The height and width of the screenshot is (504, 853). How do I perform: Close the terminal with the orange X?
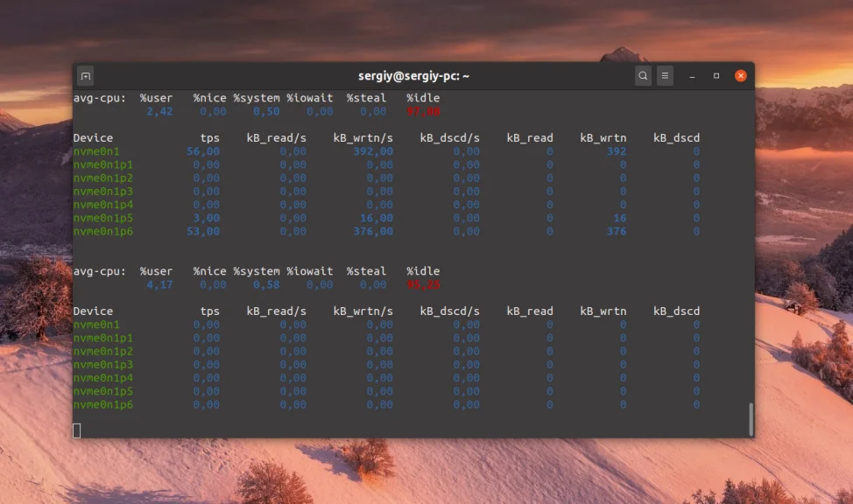coord(740,76)
